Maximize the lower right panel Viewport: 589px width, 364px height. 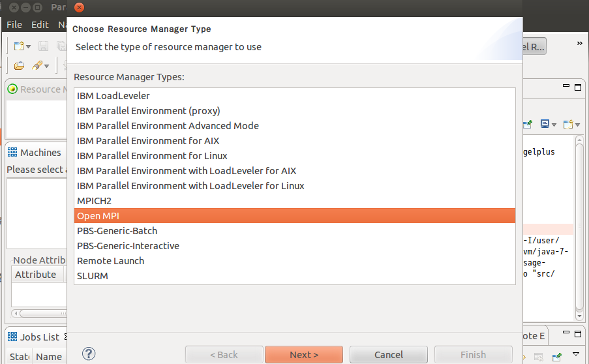[x=578, y=333]
